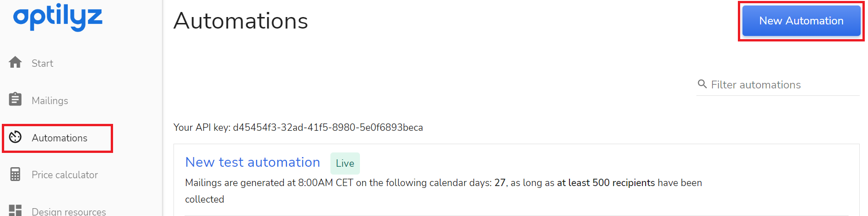The width and height of the screenshot is (868, 216).
Task: Click the clock icon beside Automations
Action: [x=15, y=137]
